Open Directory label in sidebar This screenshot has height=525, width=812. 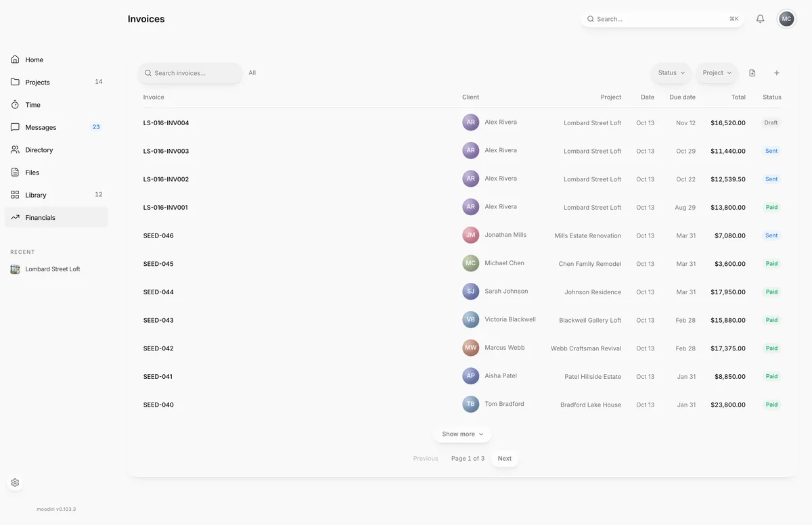pyautogui.click(x=39, y=150)
